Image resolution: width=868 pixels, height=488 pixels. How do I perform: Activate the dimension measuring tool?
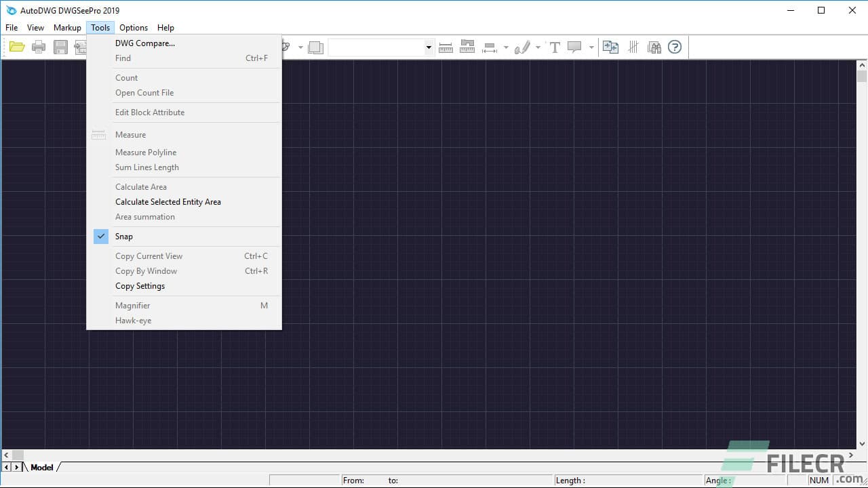coord(489,47)
